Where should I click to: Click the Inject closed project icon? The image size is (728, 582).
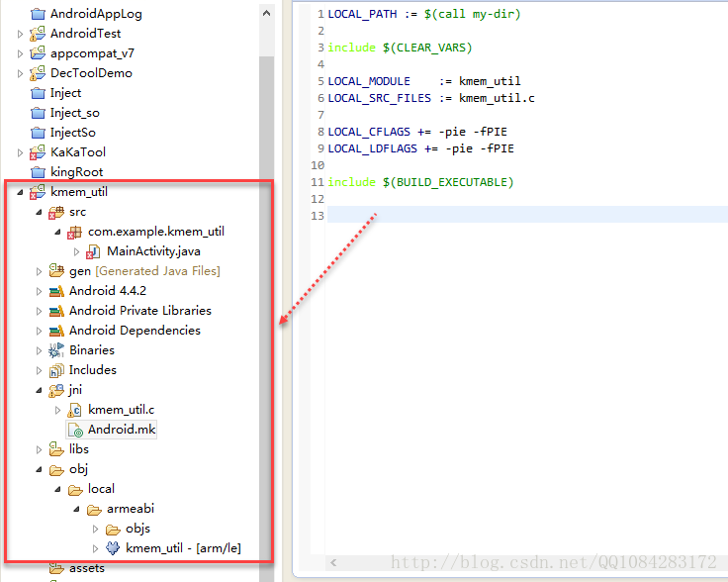click(x=38, y=93)
